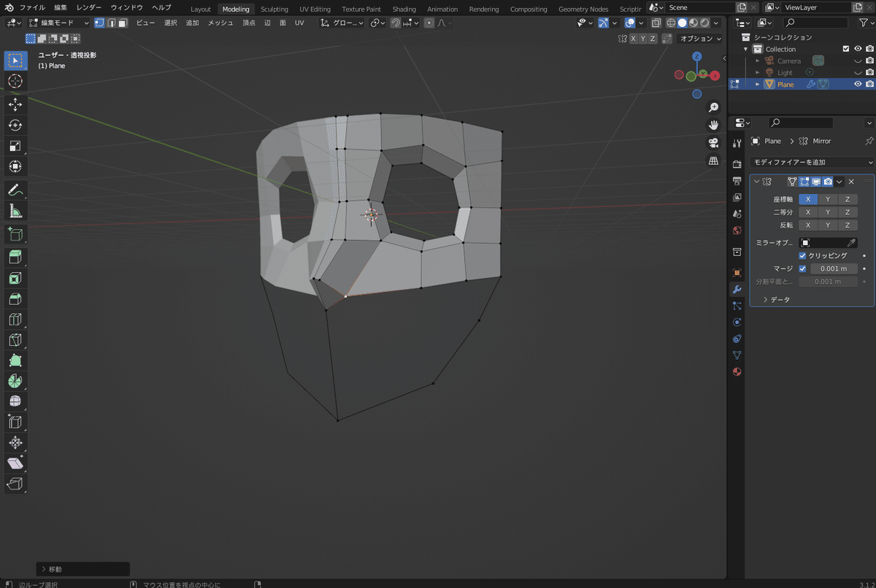
Task: Pick the Poly Build tool
Action: point(15,360)
